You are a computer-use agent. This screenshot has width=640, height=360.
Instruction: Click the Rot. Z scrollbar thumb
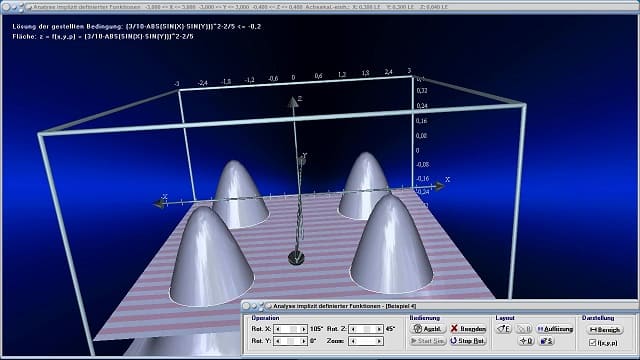(x=367, y=329)
